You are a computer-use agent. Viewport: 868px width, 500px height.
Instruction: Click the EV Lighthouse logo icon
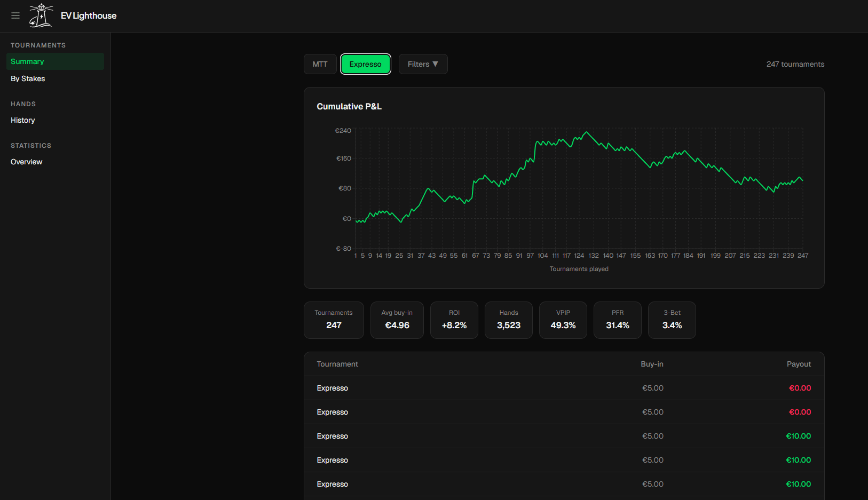(41, 15)
